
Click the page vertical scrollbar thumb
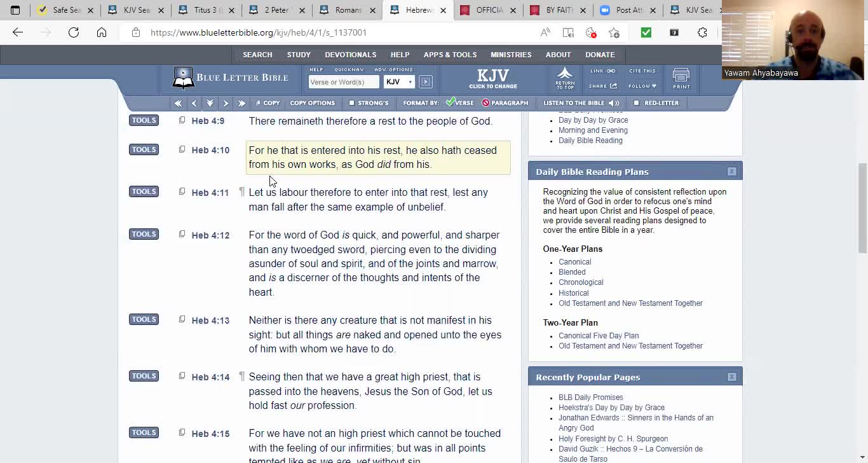(862, 208)
